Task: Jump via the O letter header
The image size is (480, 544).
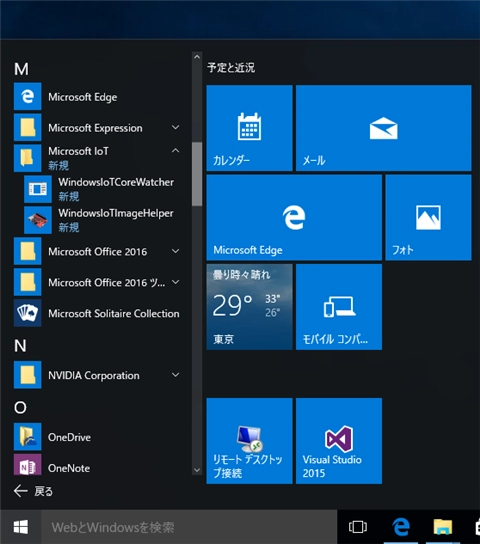Action: click(x=20, y=408)
